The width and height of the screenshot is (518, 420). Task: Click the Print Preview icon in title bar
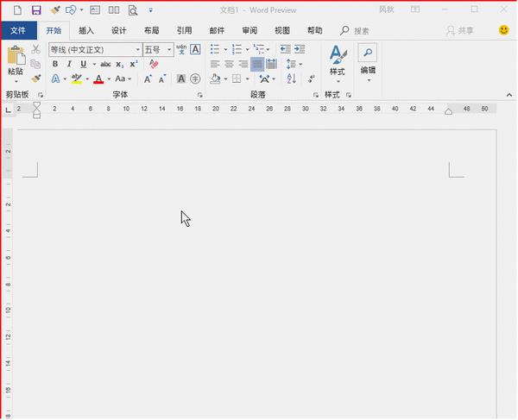coord(133,10)
